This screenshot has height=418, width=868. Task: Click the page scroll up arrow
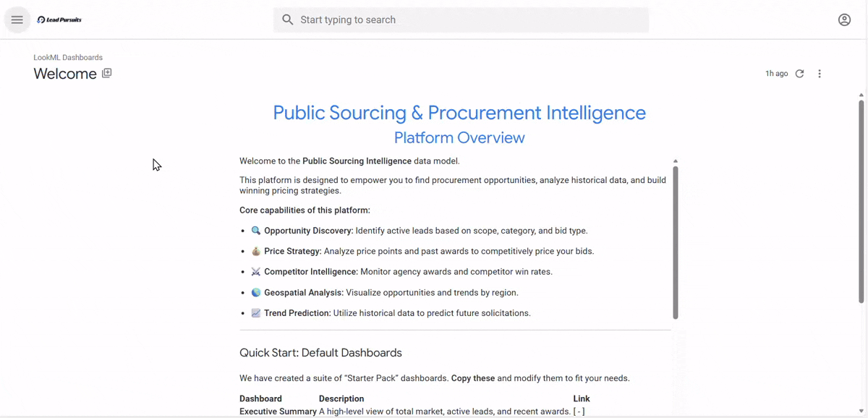pos(861,95)
